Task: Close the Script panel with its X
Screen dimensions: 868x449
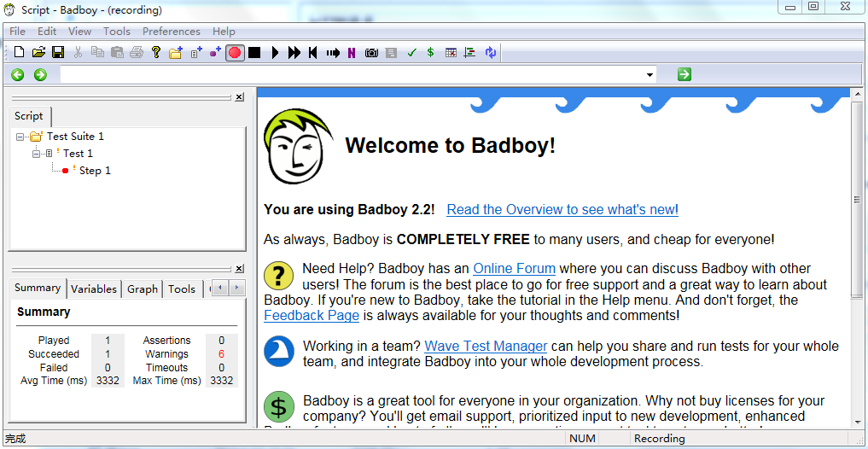Action: click(x=239, y=97)
